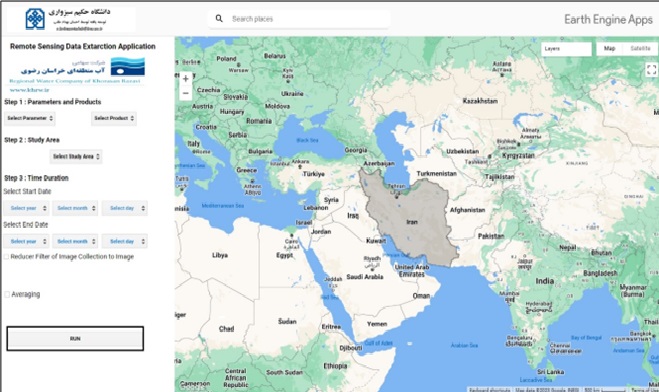Open end date Select month dropdown
This screenshot has height=392, width=659.
[x=75, y=241]
